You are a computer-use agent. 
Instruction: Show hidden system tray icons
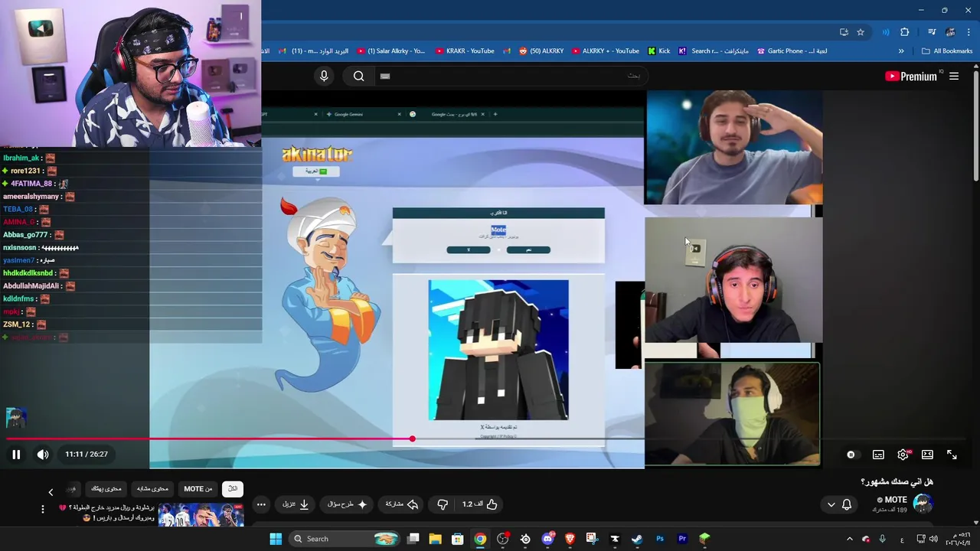(x=849, y=539)
